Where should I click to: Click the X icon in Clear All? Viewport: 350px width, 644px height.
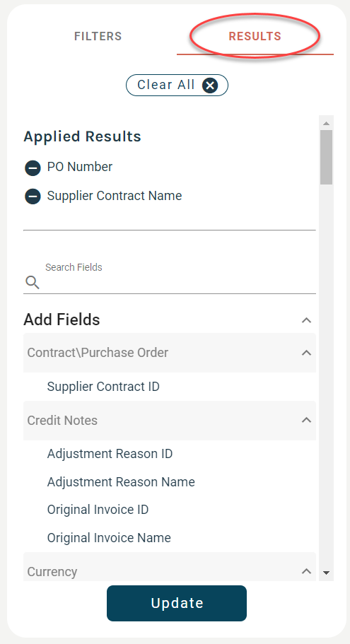[210, 86]
